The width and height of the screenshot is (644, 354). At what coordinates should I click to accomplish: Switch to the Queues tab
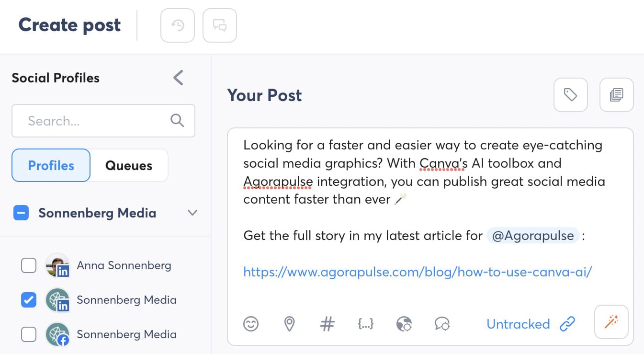(129, 166)
